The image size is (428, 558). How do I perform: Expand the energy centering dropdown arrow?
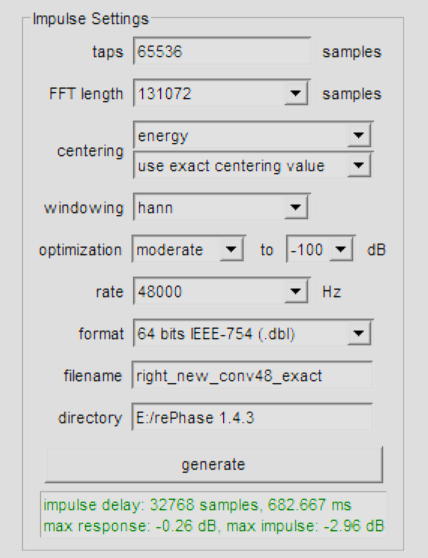pyautogui.click(x=359, y=135)
